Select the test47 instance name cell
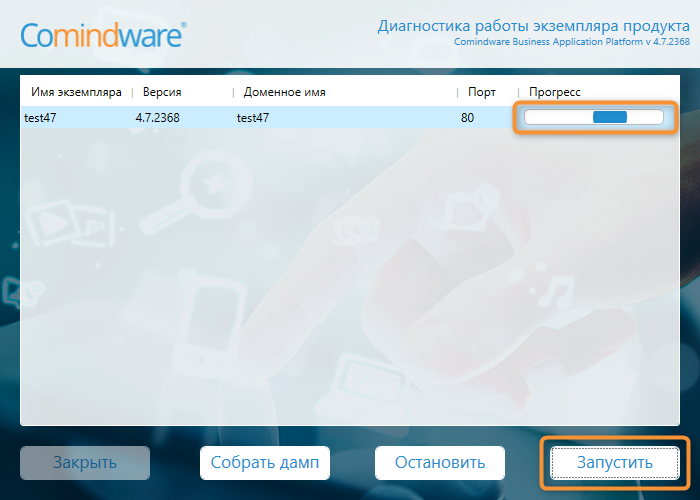The width and height of the screenshot is (700, 500). point(40,118)
